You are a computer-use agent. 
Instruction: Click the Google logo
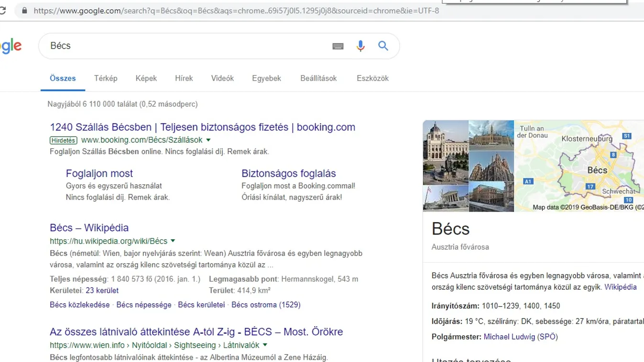pyautogui.click(x=11, y=46)
